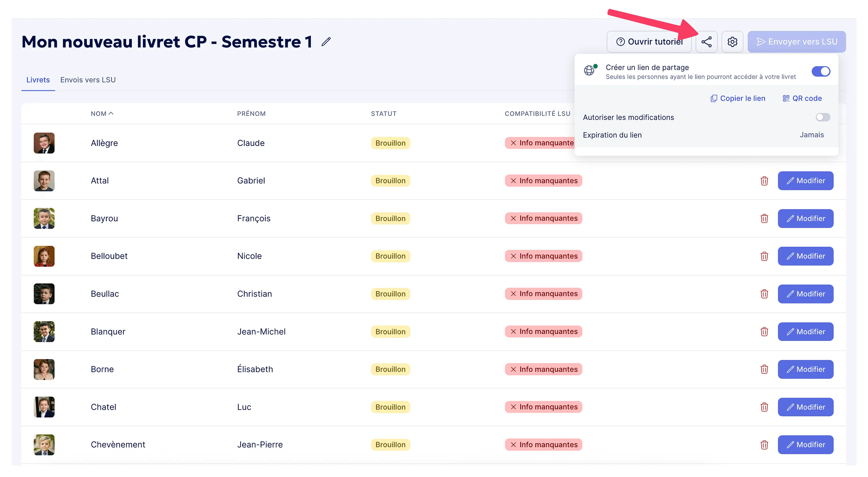The width and height of the screenshot is (868, 477).
Task: Edit title with pencil icon
Action: coord(326,42)
